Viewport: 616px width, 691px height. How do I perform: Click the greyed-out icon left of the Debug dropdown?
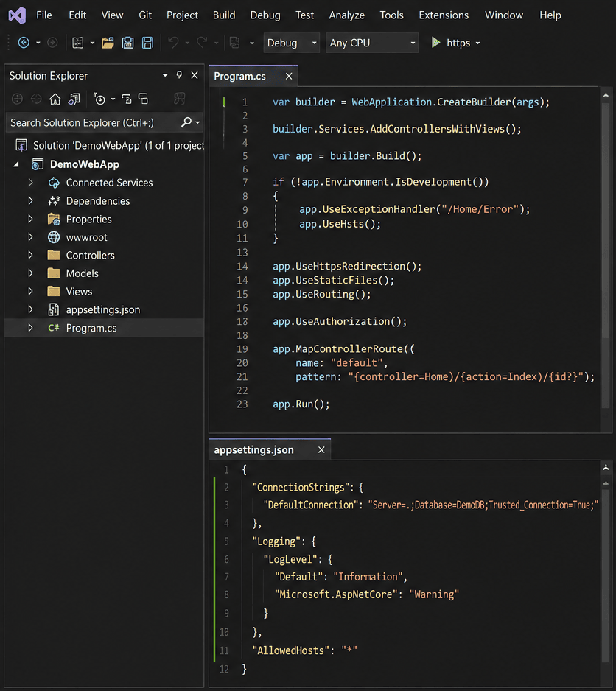(x=234, y=43)
